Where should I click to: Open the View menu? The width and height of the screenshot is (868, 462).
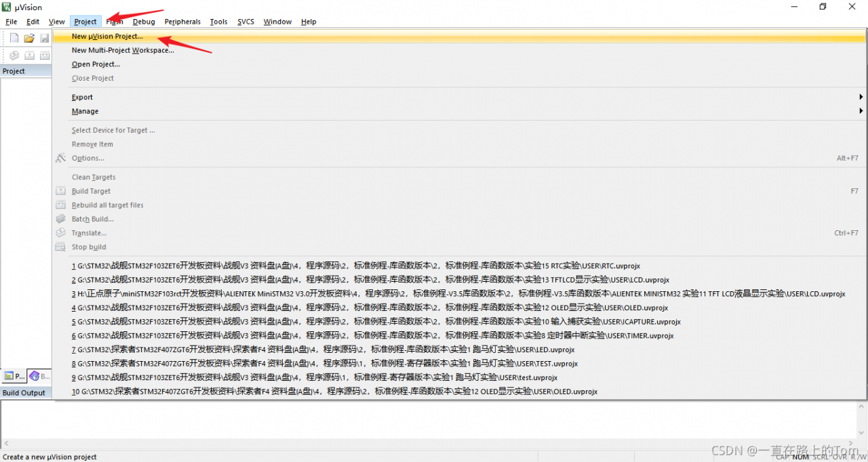click(x=57, y=22)
